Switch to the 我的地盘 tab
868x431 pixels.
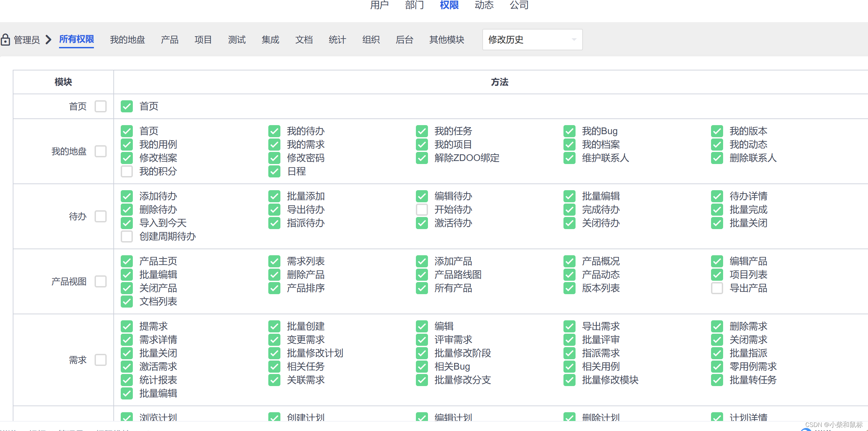(x=127, y=40)
